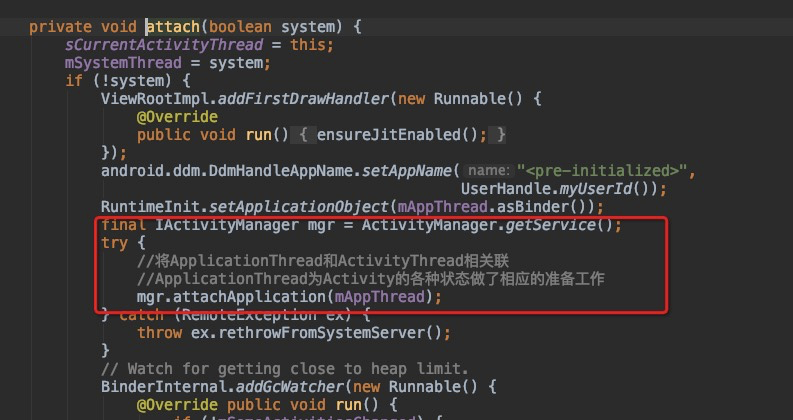
Task: Click the getService() method call
Action: pyautogui.click(x=559, y=225)
